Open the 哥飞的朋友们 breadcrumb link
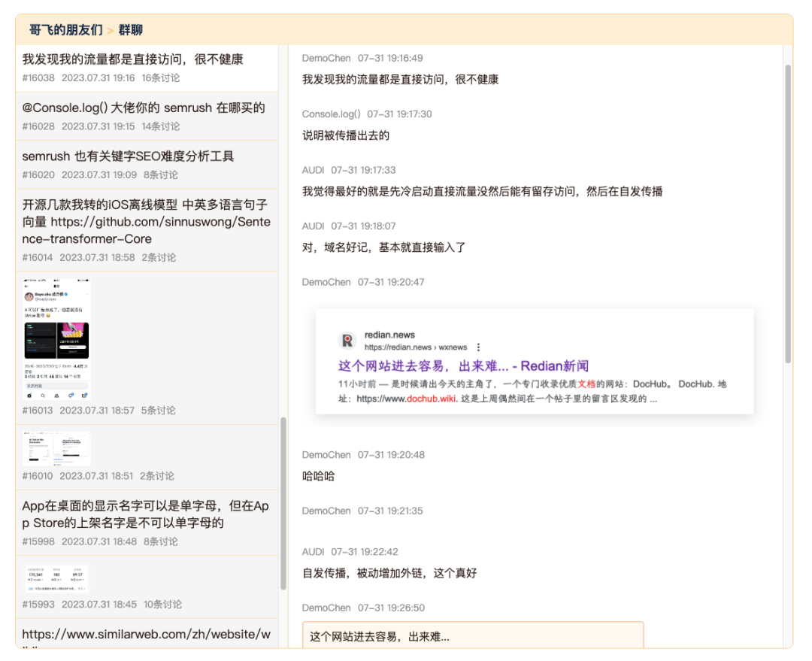Screen dimensions: 812x661 tap(65, 30)
